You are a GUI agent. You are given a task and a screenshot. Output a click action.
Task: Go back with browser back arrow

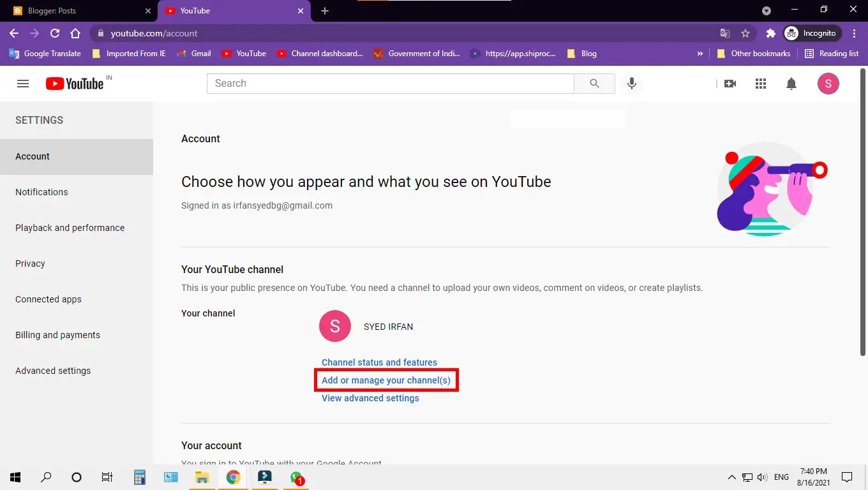click(14, 33)
